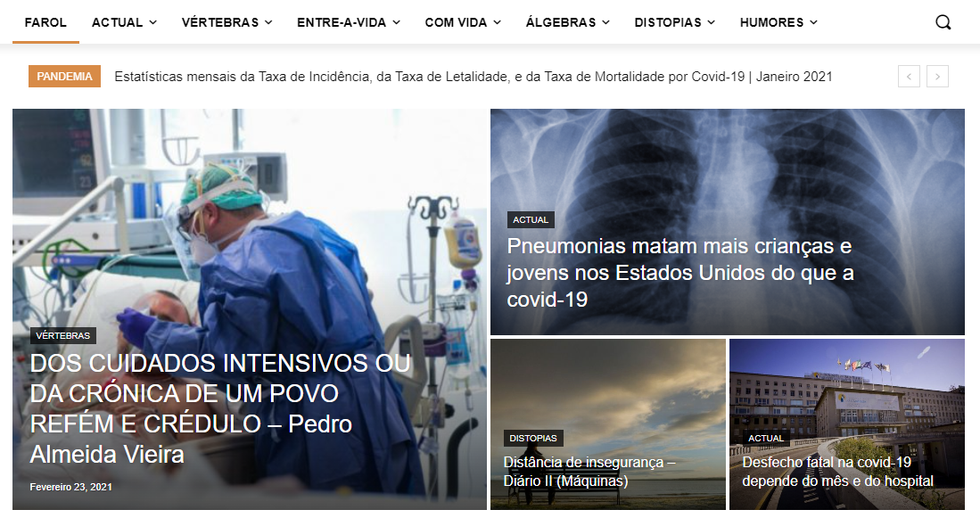Screen dimensions: 980x518
Task: Open the Pneumonias matam mais crianças article
Action: click(680, 273)
